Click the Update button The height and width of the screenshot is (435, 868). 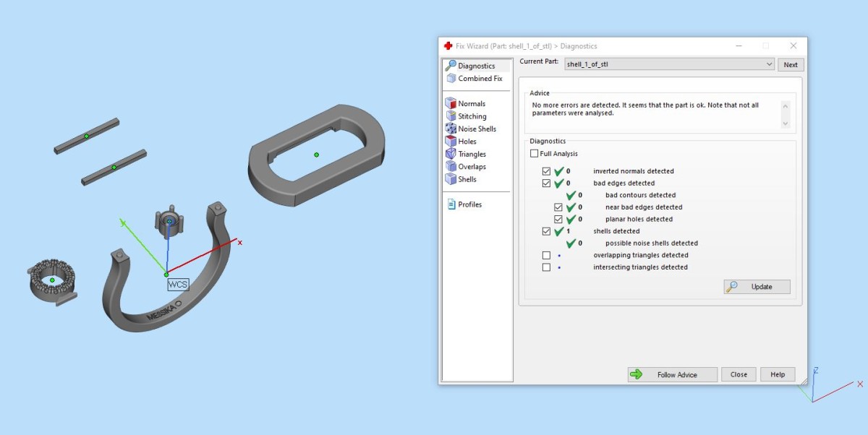tap(757, 287)
